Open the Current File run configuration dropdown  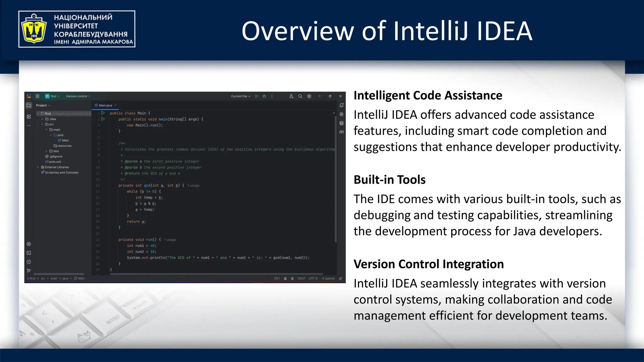241,96
